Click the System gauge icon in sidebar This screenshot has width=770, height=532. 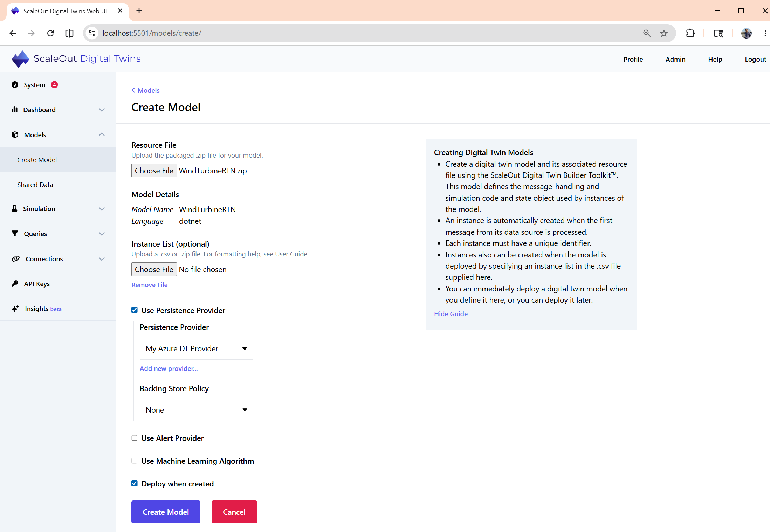15,85
